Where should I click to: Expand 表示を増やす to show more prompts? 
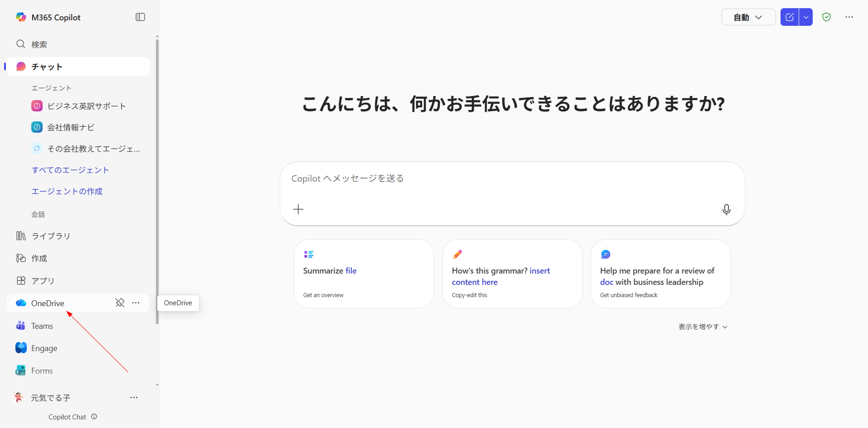point(703,327)
